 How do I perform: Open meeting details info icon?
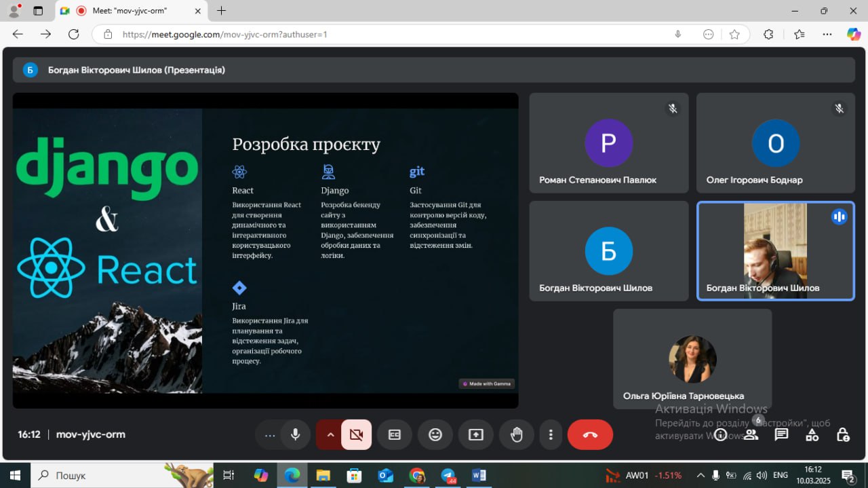point(720,434)
